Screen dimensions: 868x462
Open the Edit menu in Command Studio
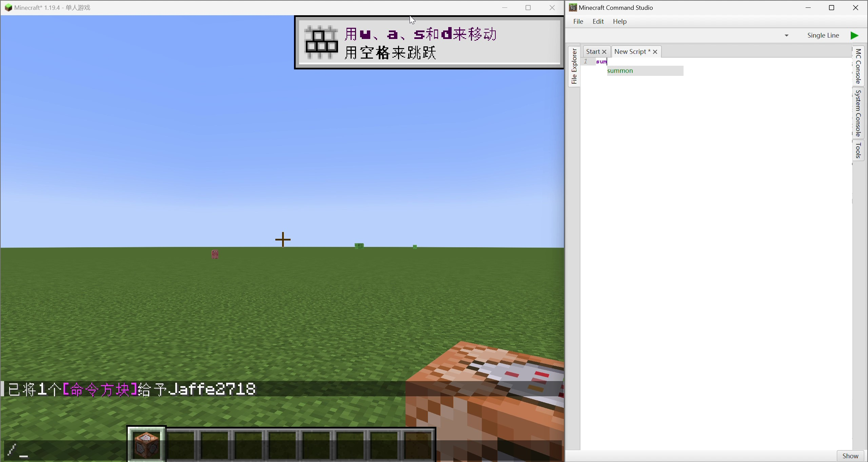(598, 21)
